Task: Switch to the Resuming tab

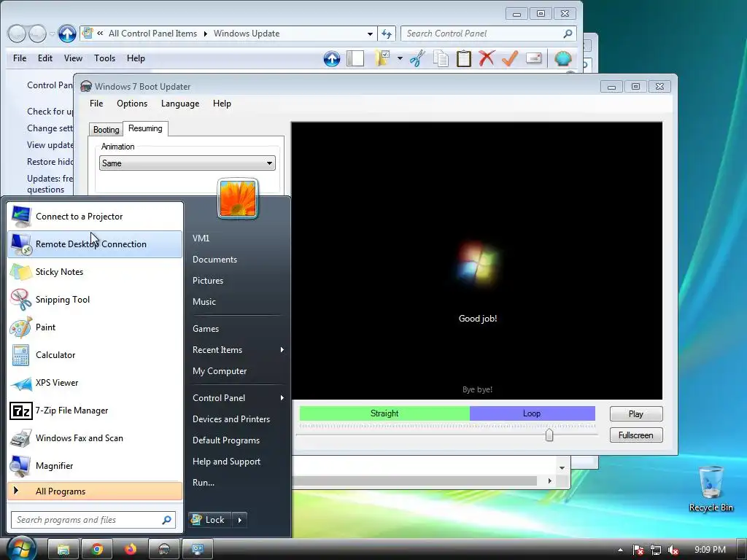Action: pos(145,128)
